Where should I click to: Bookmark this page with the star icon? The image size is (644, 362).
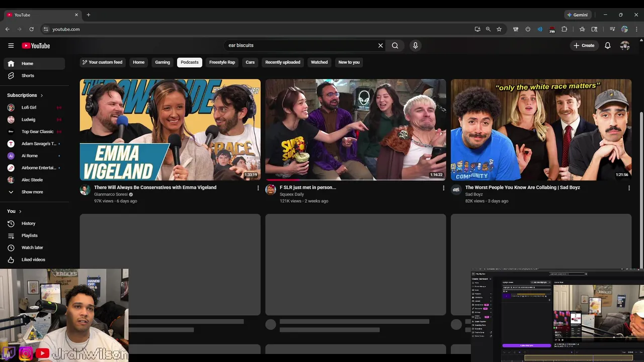pos(499,29)
